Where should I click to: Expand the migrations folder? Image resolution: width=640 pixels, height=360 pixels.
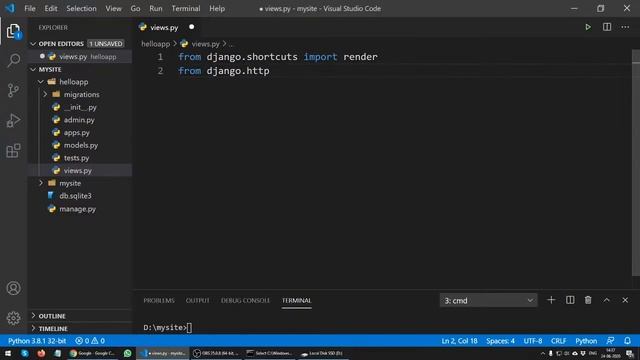[45, 94]
